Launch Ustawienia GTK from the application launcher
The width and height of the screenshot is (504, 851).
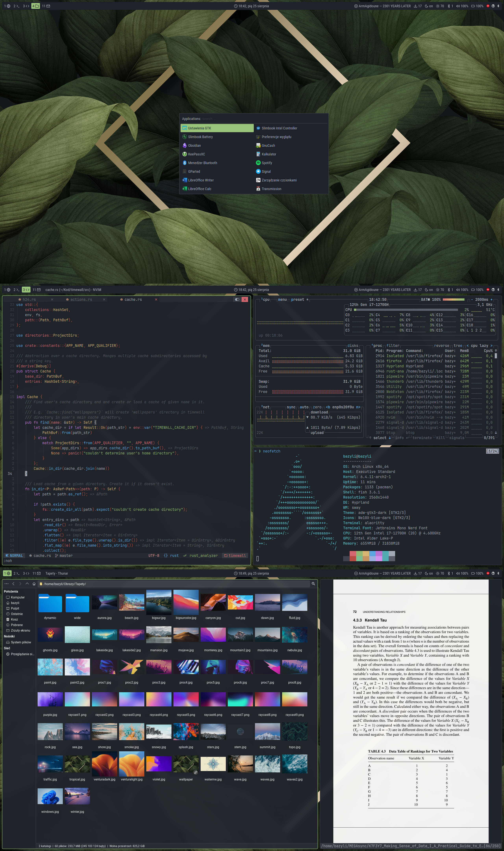217,128
